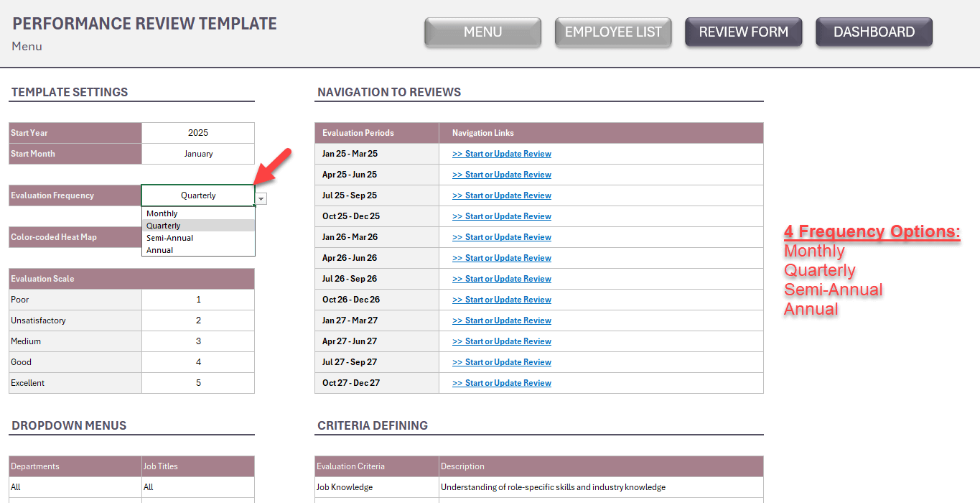980x503 pixels.
Task: Click the Start Month label cell
Action: (75, 154)
